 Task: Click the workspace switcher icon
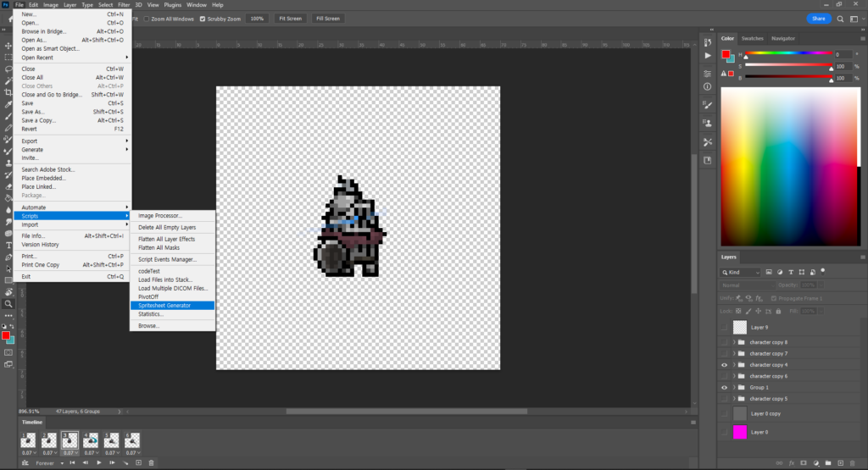(x=854, y=19)
